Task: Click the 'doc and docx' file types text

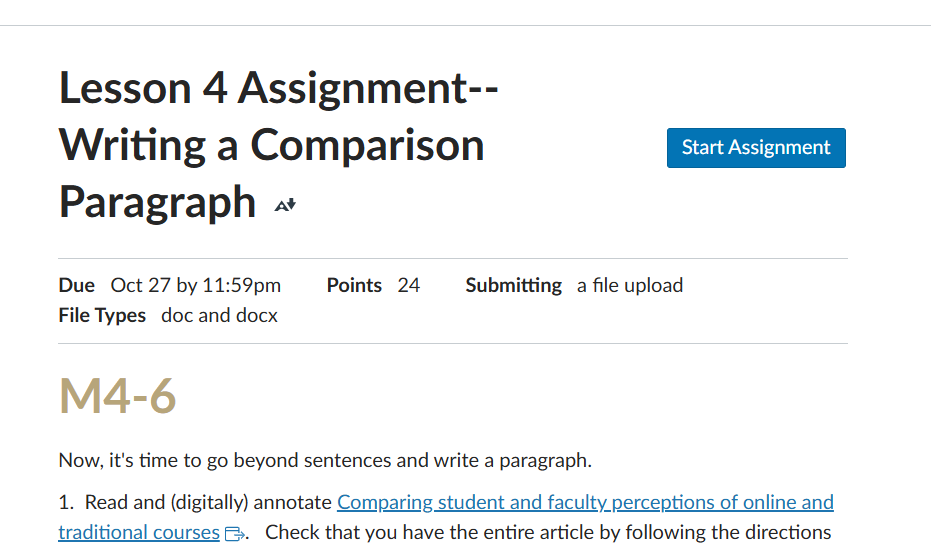Action: (x=219, y=315)
